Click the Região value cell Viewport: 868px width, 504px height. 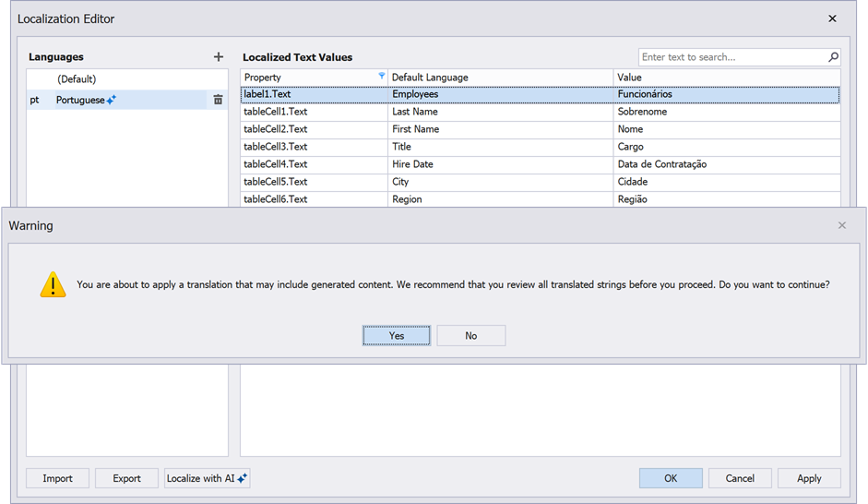[x=727, y=199]
